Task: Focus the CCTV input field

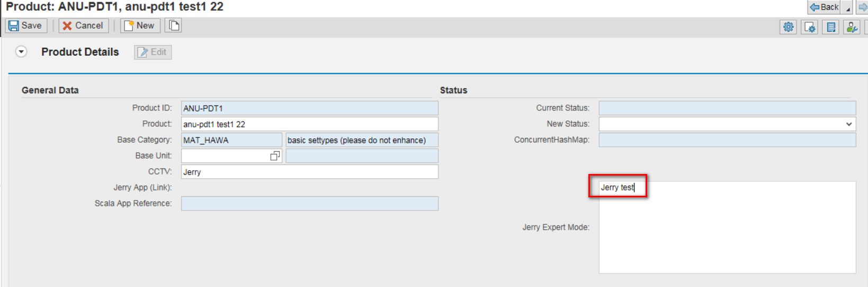Action: (309, 172)
